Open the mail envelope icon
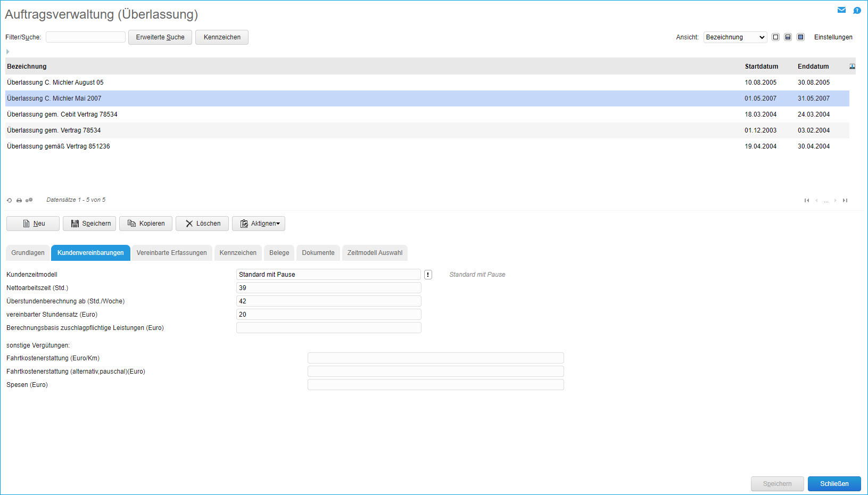The image size is (868, 495). click(841, 10)
